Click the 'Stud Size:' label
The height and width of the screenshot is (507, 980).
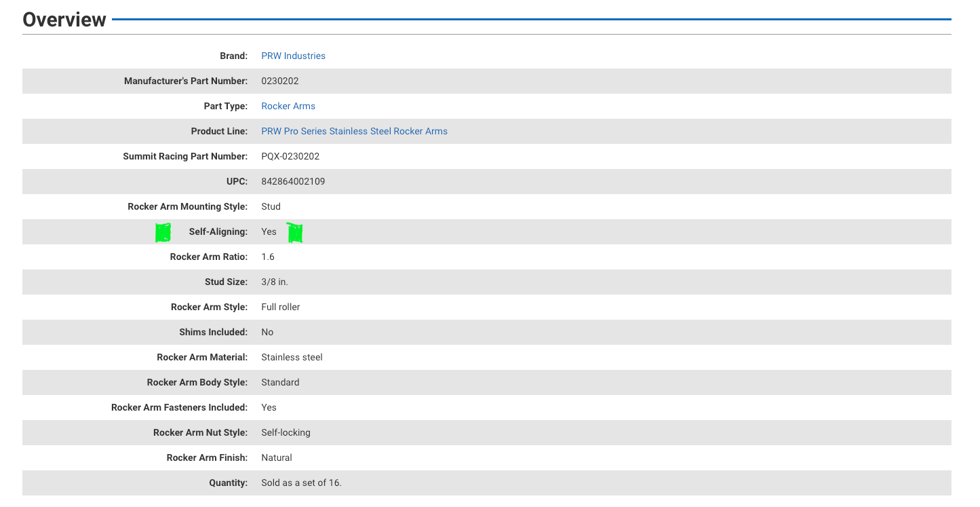click(224, 282)
